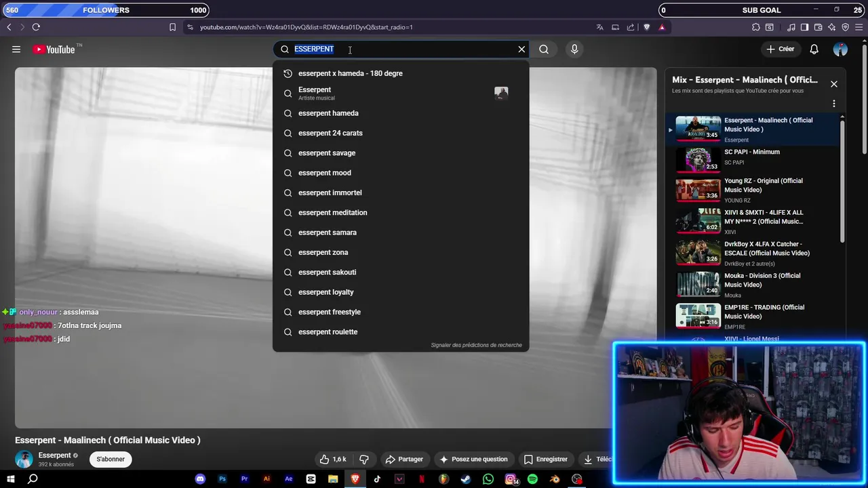Open the YouTube guide hamburger menu

[x=16, y=49]
